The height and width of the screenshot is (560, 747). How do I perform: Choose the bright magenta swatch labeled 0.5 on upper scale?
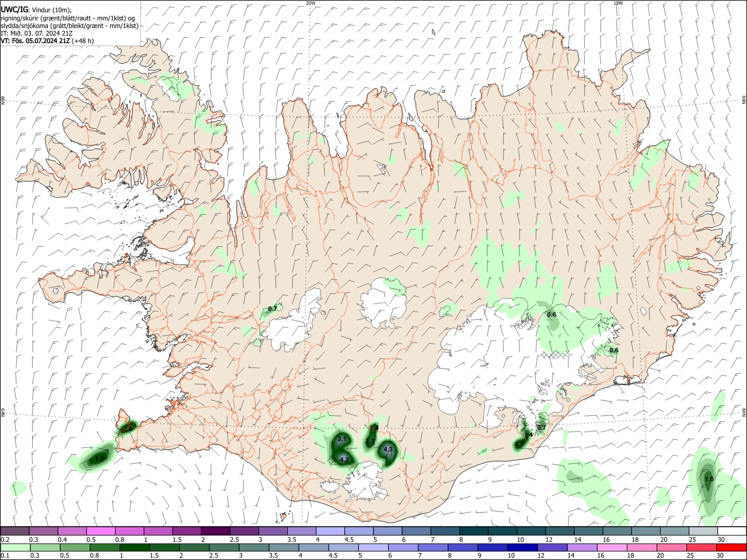[100, 531]
